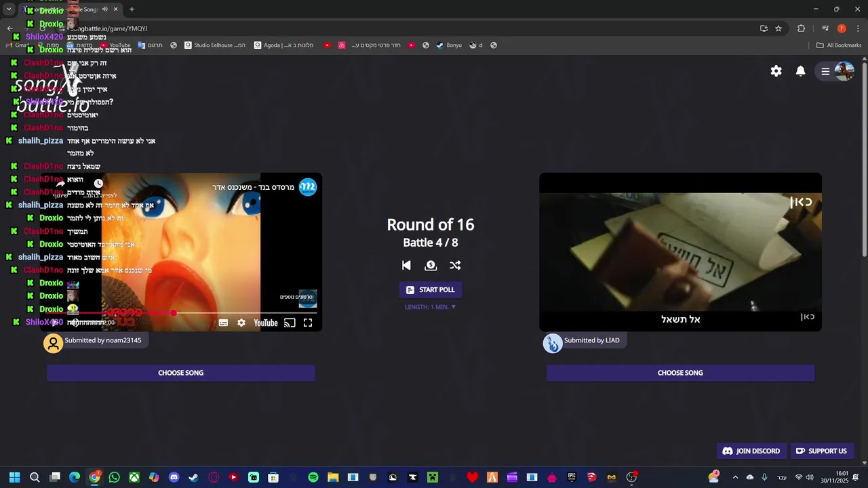Toggle subtitles in the YouTube player
This screenshot has height=488, width=868.
223,323
